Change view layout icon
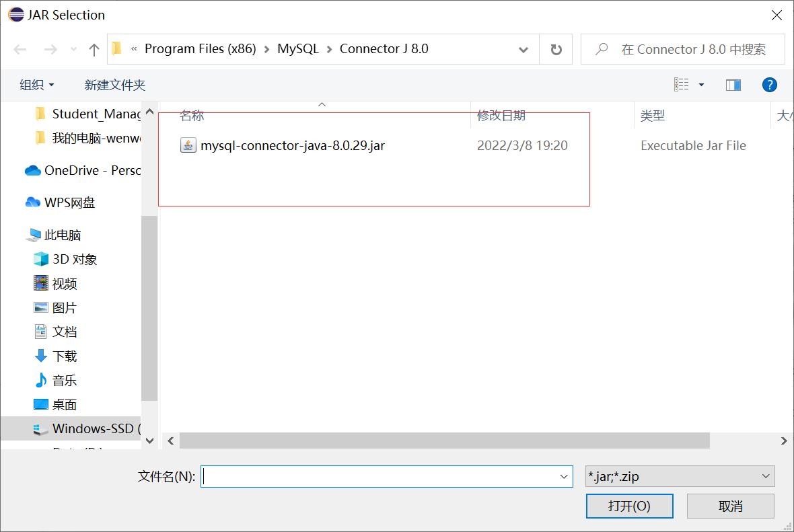The width and height of the screenshot is (794, 532). (681, 85)
